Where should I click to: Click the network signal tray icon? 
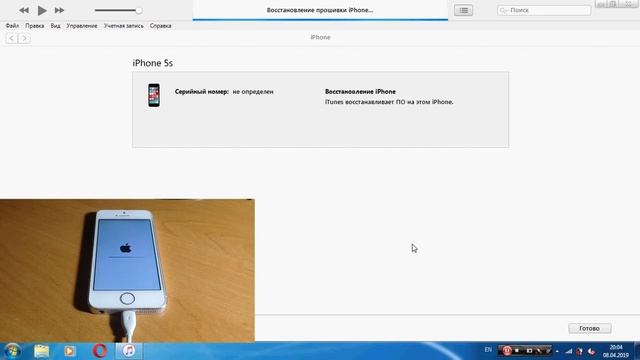569,351
